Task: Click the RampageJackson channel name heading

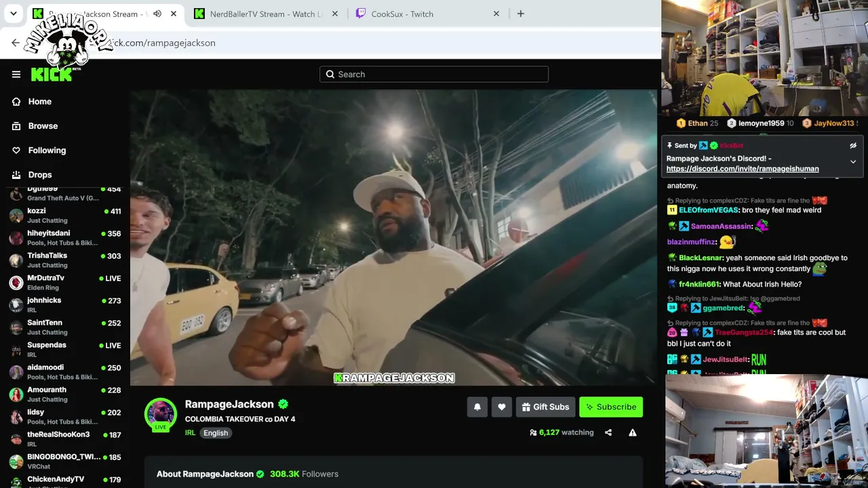Action: [x=229, y=404]
